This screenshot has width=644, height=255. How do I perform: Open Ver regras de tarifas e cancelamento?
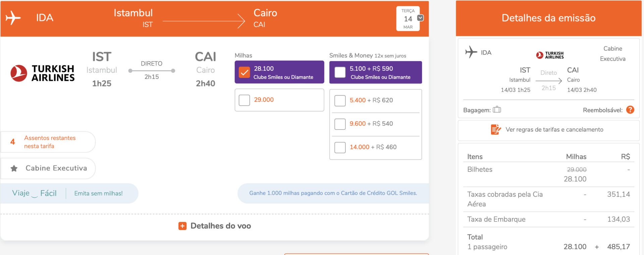coord(554,130)
